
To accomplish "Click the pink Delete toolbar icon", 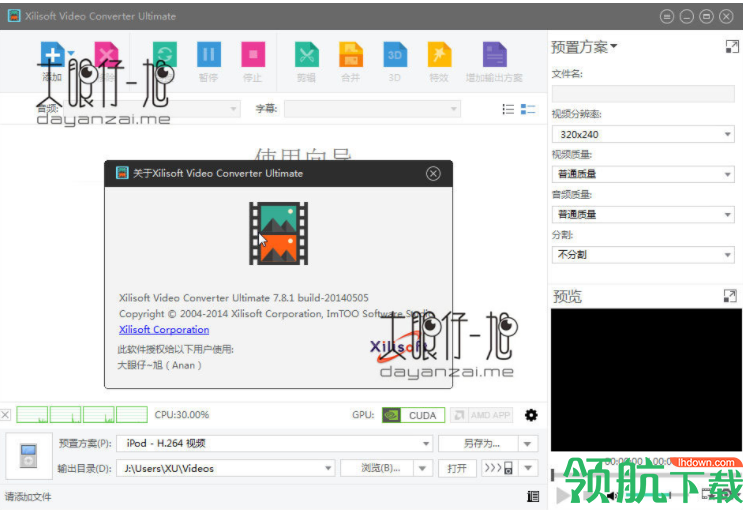I will point(107,55).
